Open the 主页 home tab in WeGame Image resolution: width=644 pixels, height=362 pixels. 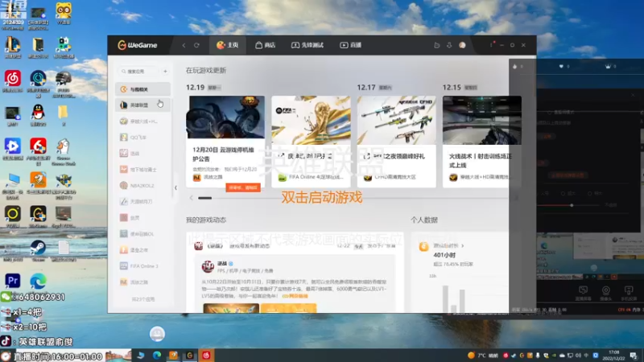coord(228,45)
